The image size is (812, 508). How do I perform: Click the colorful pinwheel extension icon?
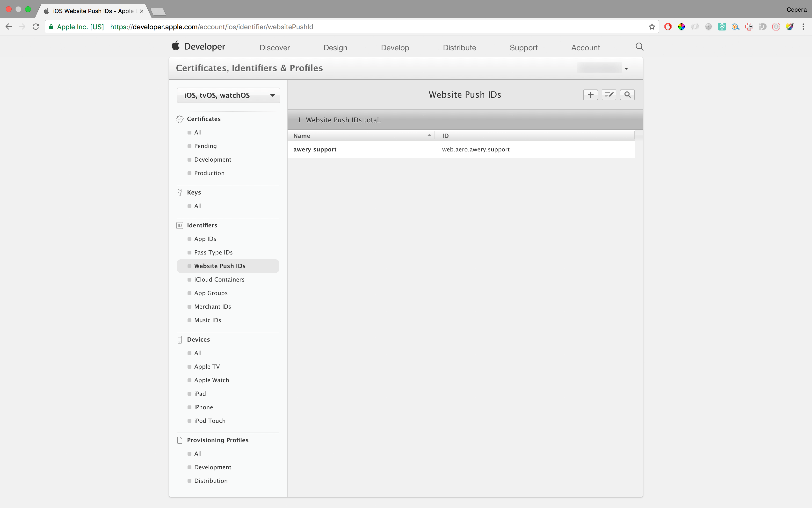[x=681, y=27]
